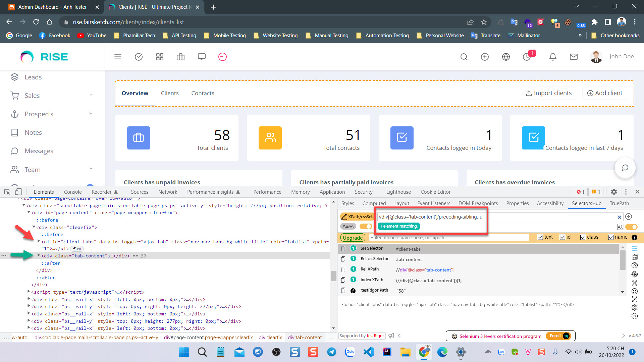Open Windows Start menu
Screen dimensions: 644x362
tap(184, 352)
